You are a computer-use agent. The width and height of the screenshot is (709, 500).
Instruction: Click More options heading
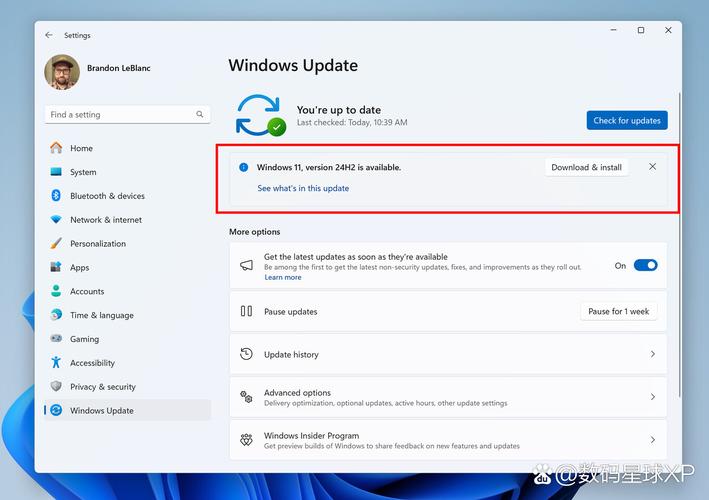[255, 231]
